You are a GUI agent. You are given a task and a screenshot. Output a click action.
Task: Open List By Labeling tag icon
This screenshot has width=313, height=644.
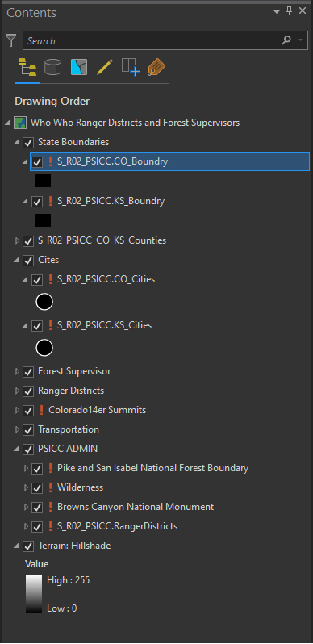pos(156,67)
